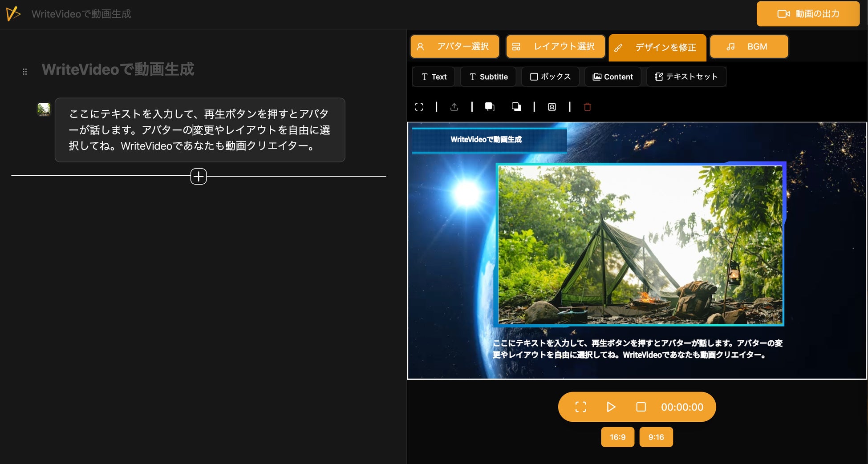
Task: Add a Text element
Action: point(434,77)
